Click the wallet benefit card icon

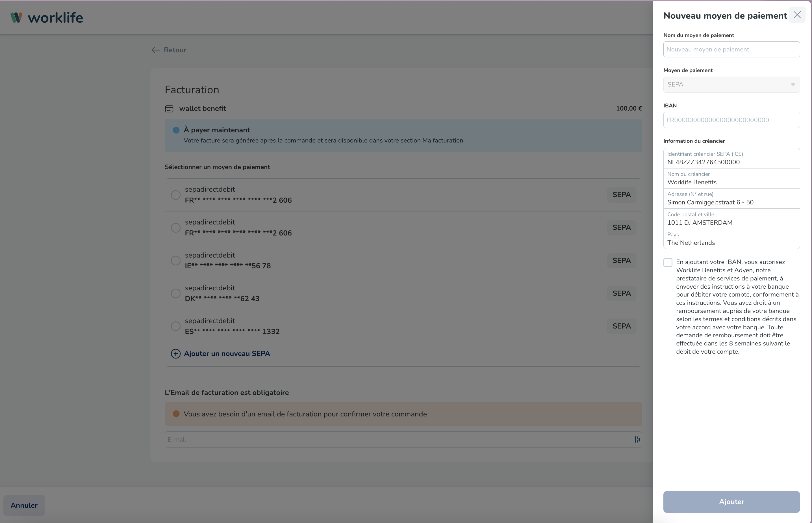click(169, 109)
